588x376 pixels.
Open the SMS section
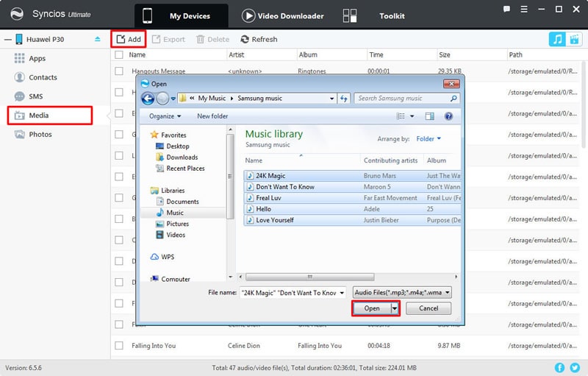click(29, 96)
